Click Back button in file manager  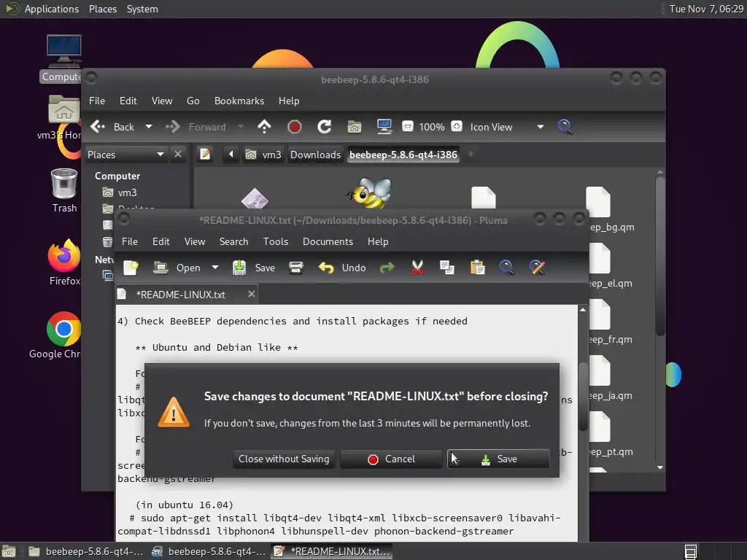click(112, 127)
